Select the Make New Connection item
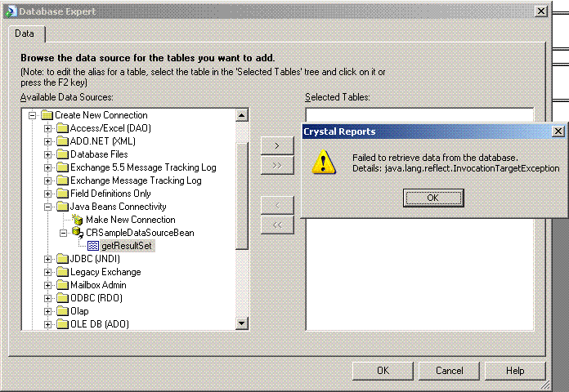 [131, 220]
